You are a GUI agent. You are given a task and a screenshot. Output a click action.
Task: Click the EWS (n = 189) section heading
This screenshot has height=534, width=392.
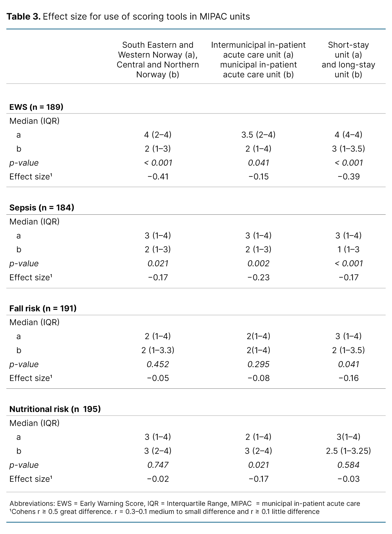[36, 107]
